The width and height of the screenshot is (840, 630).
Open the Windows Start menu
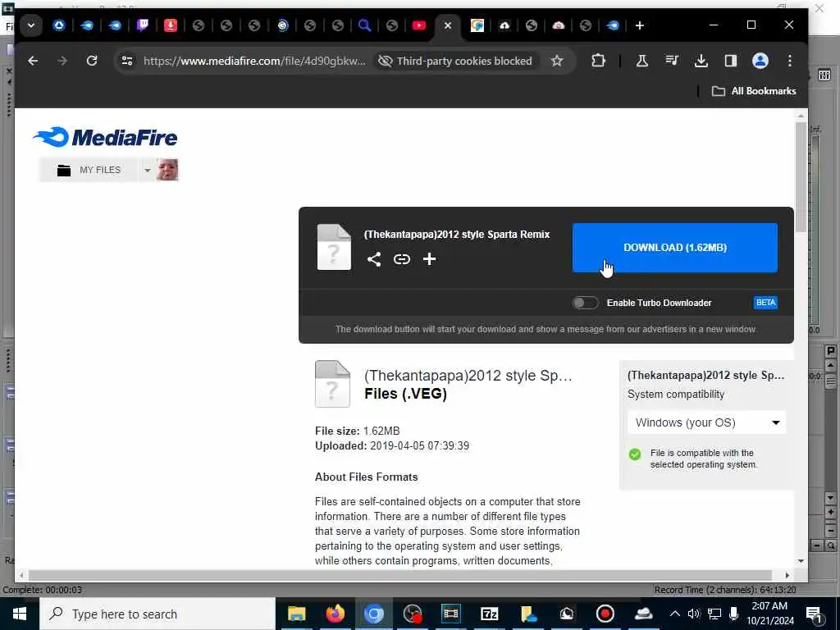(x=20, y=614)
